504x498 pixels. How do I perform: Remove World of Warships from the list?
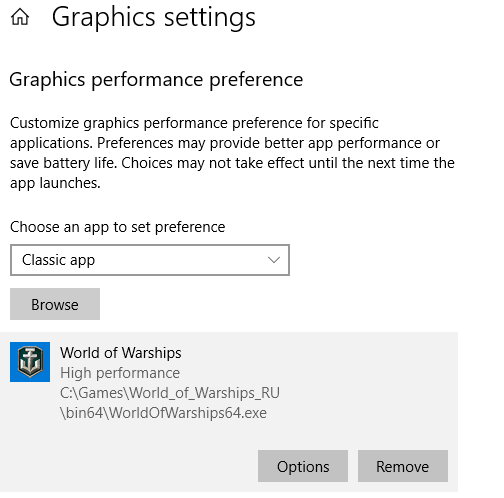[x=403, y=466]
